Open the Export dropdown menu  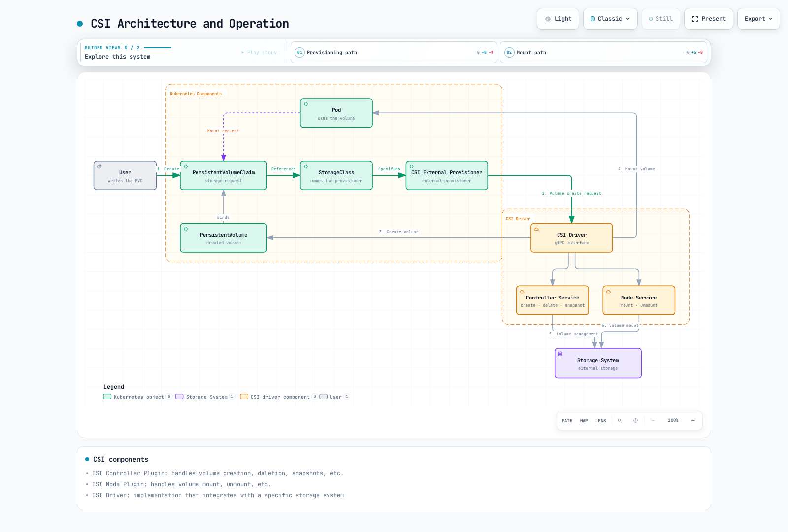click(x=758, y=19)
